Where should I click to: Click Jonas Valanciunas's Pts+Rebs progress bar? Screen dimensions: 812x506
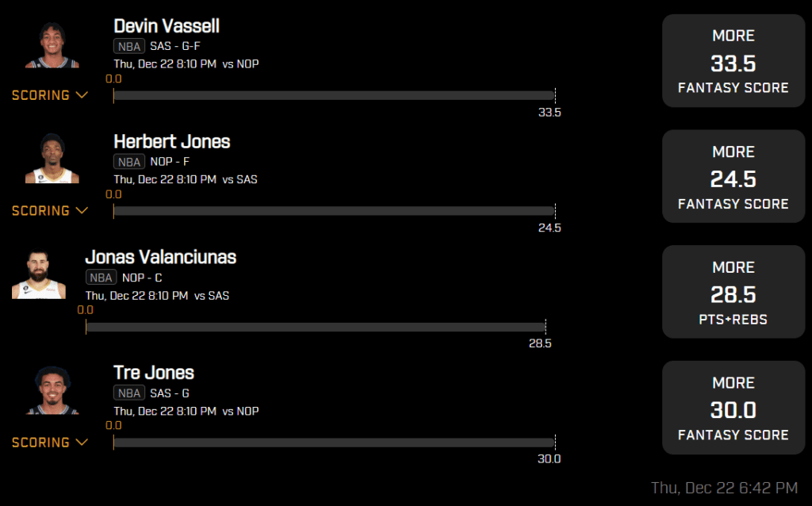(x=315, y=327)
